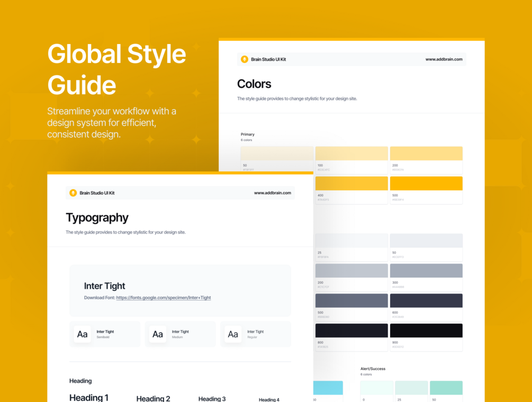Click the Brain Studio logo icon on Typography page
Viewport: 532px width, 402px height.
click(x=73, y=193)
